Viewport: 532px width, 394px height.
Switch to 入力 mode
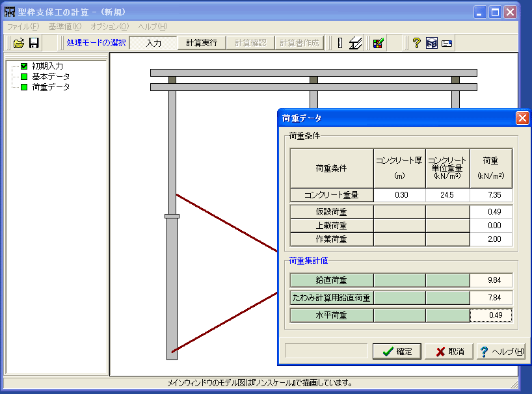153,43
